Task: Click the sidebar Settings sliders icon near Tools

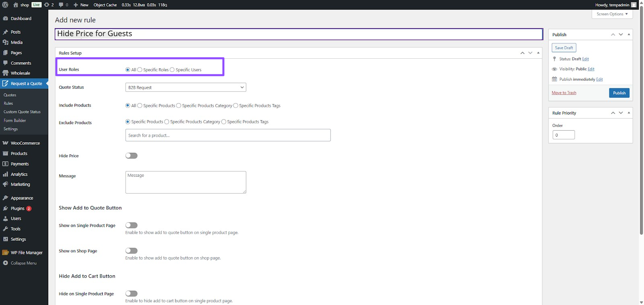Action: pos(5,239)
